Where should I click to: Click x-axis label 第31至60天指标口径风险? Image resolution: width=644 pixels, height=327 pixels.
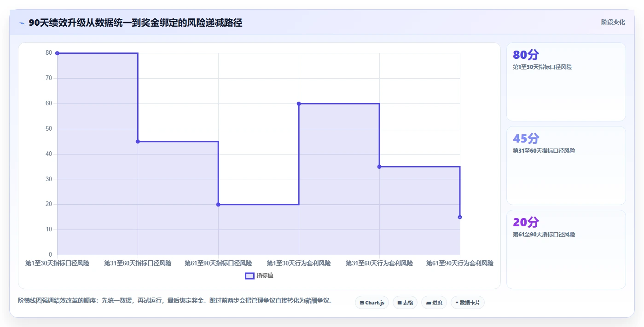138,264
